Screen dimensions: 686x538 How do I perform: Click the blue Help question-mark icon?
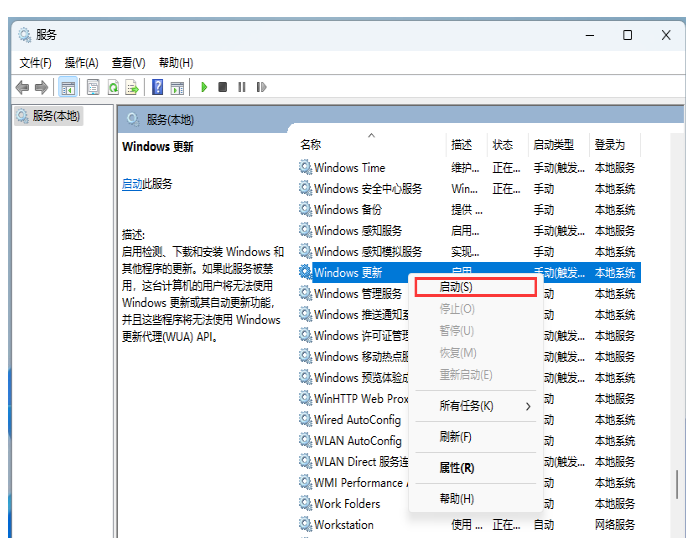(x=158, y=87)
